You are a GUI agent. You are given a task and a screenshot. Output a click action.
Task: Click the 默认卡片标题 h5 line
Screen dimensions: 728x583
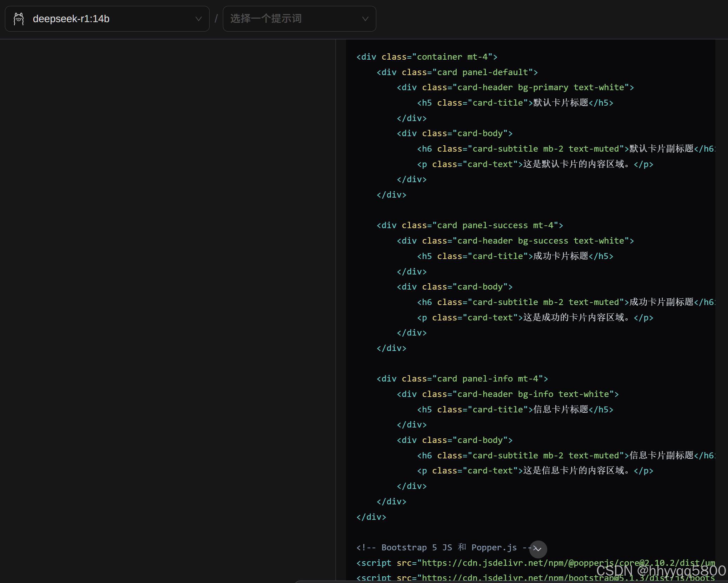515,103
